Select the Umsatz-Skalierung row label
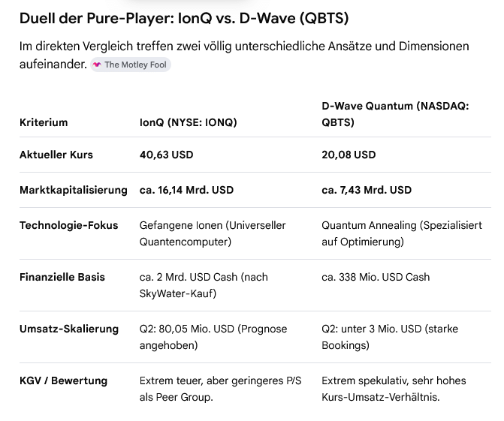 pos(69,329)
